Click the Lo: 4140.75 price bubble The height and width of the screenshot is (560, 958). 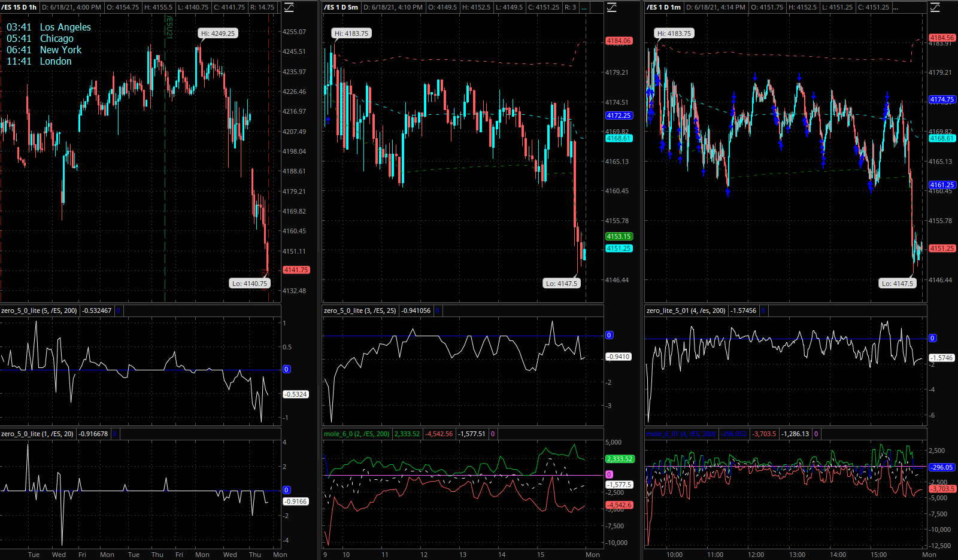click(250, 284)
